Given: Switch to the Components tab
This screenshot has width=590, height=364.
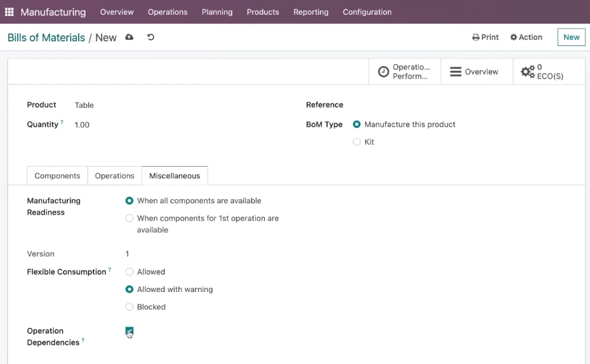Looking at the screenshot, I should [x=57, y=175].
